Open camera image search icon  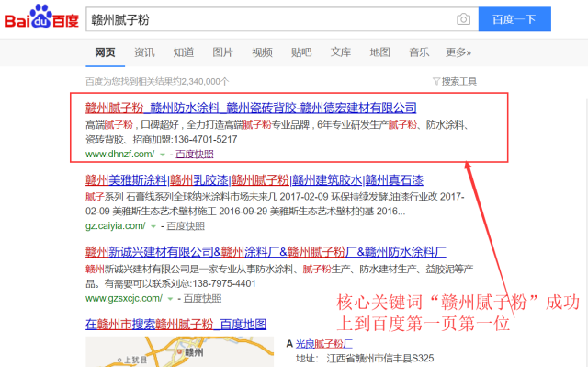click(463, 19)
